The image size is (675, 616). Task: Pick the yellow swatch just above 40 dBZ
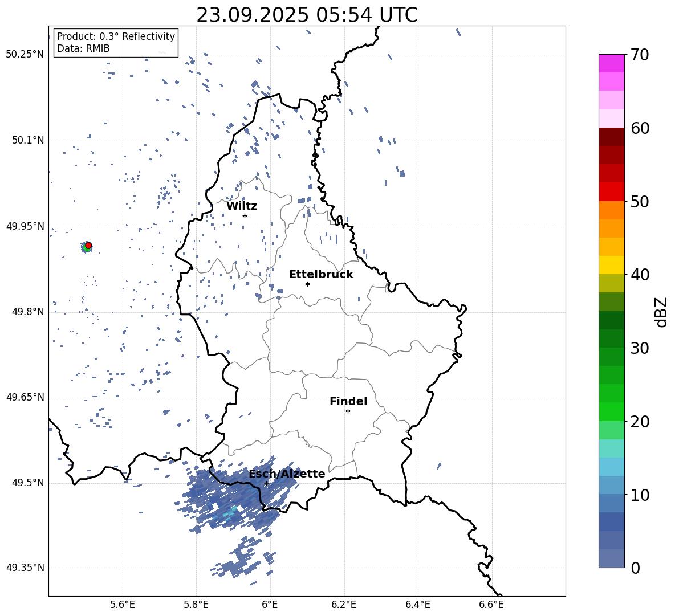pyautogui.click(x=611, y=265)
